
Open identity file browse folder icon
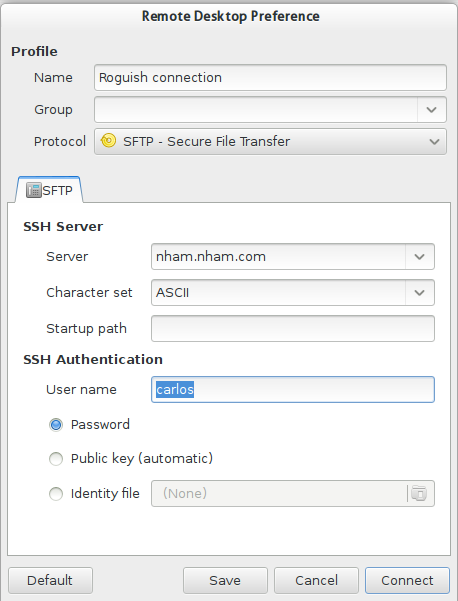point(419,493)
